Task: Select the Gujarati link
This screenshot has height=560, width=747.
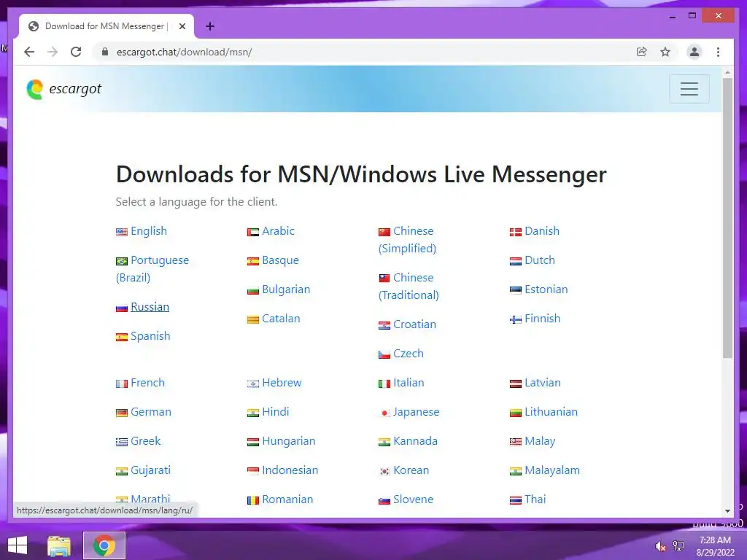Action: point(150,470)
